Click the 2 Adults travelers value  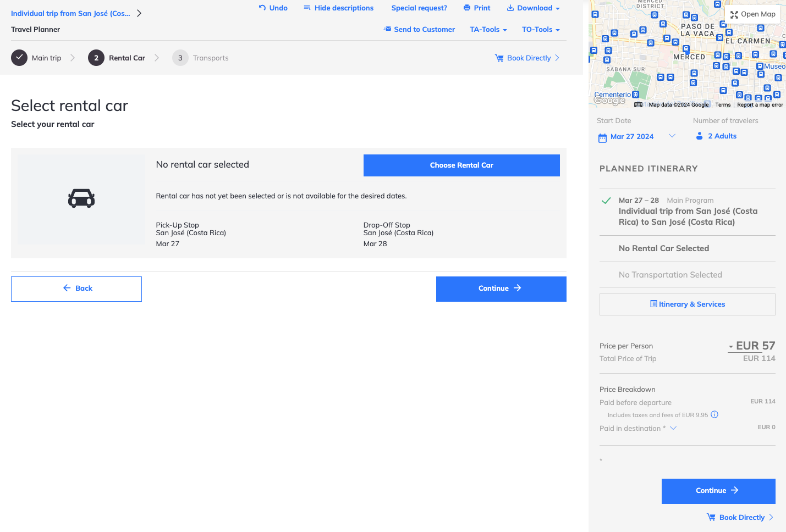click(x=722, y=136)
